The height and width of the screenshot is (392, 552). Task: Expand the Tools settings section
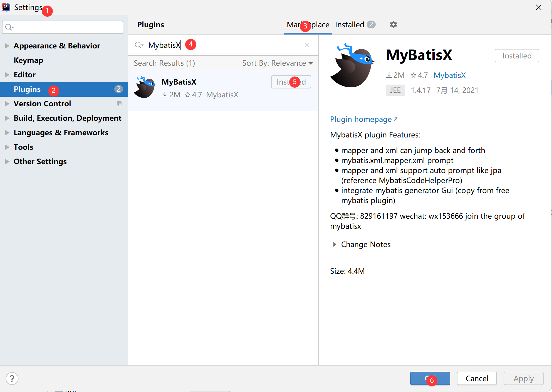7,147
